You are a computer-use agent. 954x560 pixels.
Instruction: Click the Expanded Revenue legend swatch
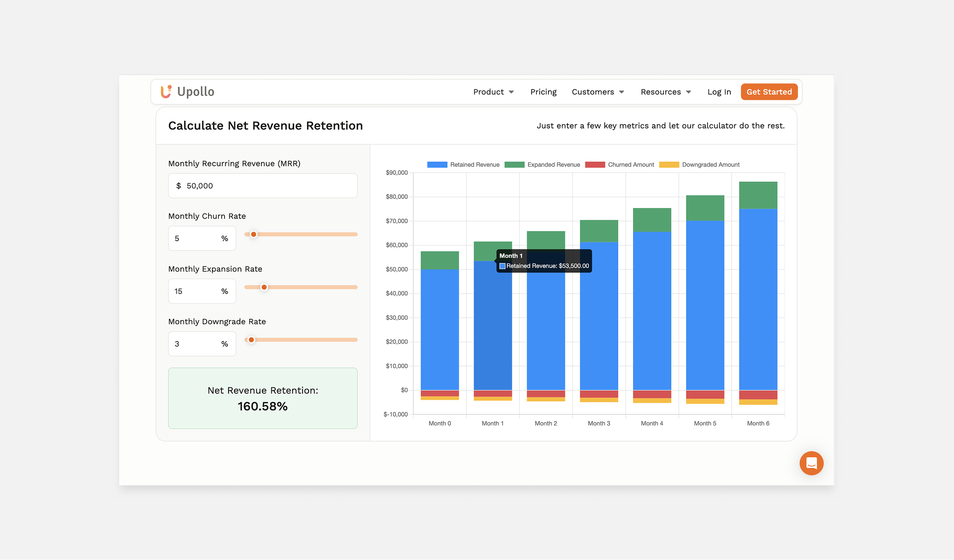[x=514, y=164]
